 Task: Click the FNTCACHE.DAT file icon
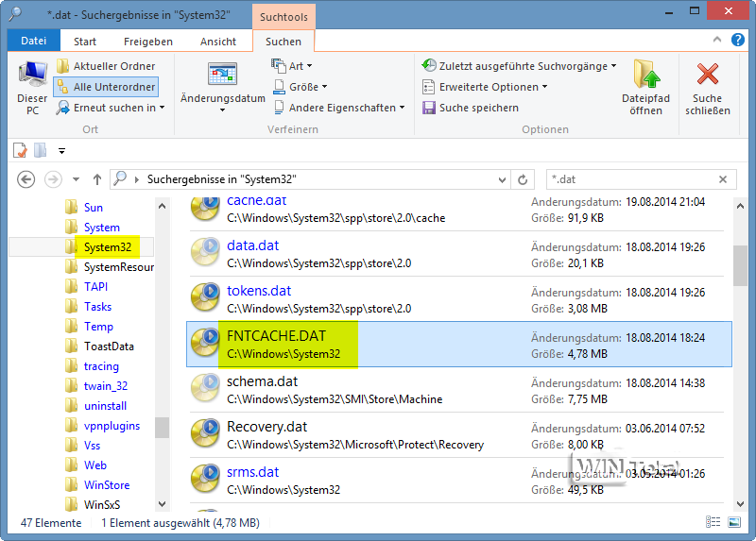(x=205, y=342)
